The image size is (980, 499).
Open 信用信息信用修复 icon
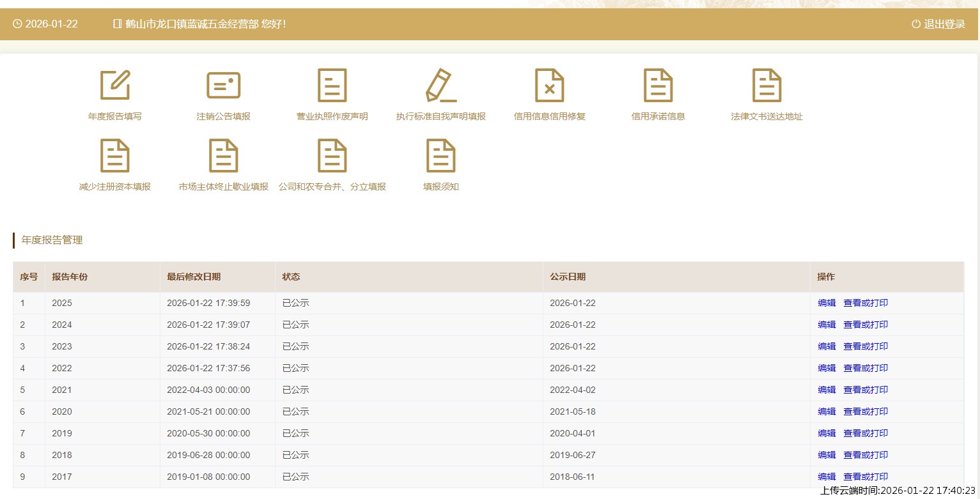point(549,85)
